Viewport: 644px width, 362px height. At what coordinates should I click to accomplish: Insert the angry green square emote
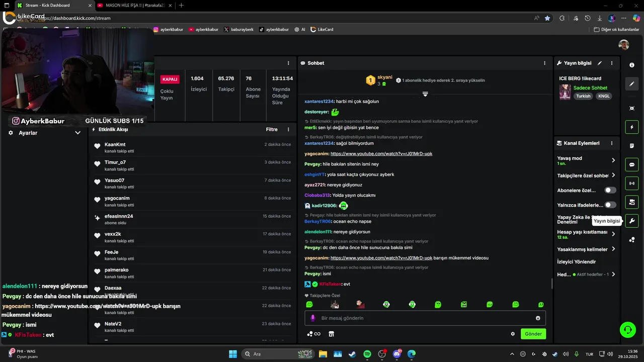[463, 304]
